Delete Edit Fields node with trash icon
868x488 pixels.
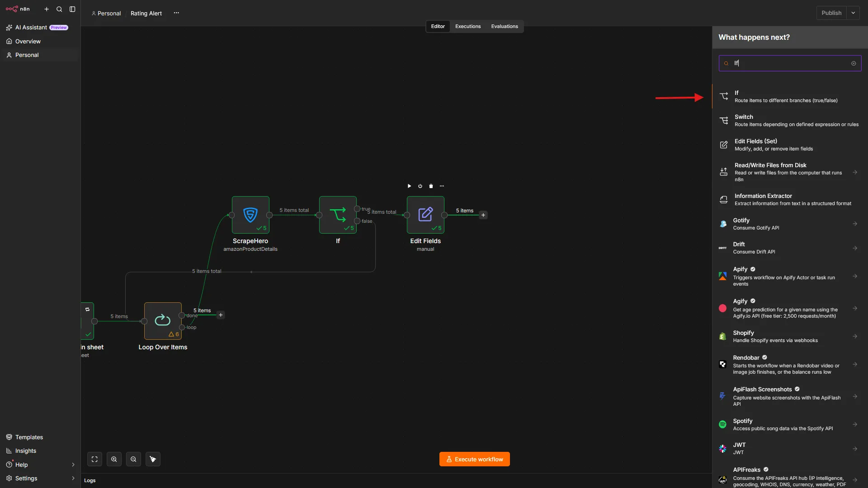coord(431,186)
